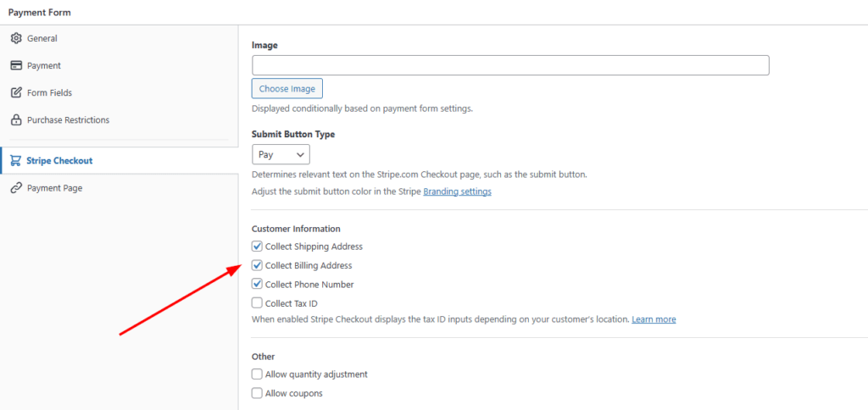Enable Collect Tax ID checkbox
868x410 pixels.
[x=257, y=303]
